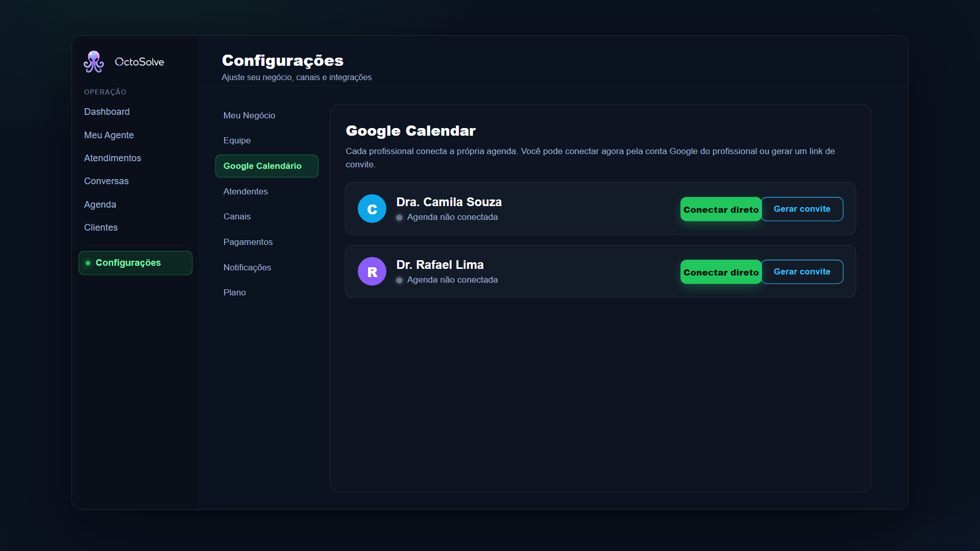
Task: Generate invite for Dr. Rafael Lima
Action: pos(802,272)
